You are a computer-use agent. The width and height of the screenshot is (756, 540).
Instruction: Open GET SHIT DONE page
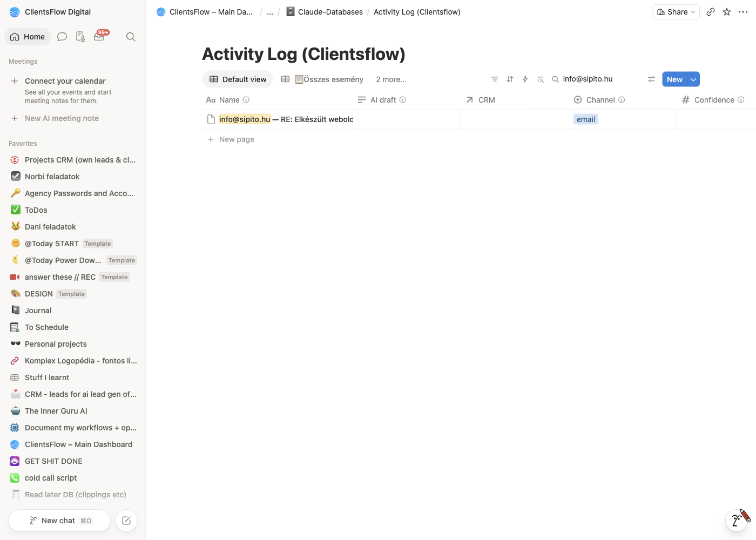click(x=73, y=461)
